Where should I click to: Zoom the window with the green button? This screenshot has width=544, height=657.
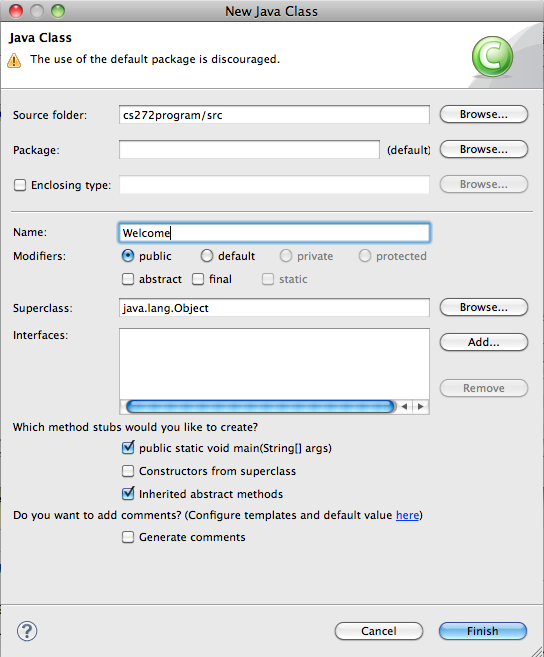(x=58, y=11)
